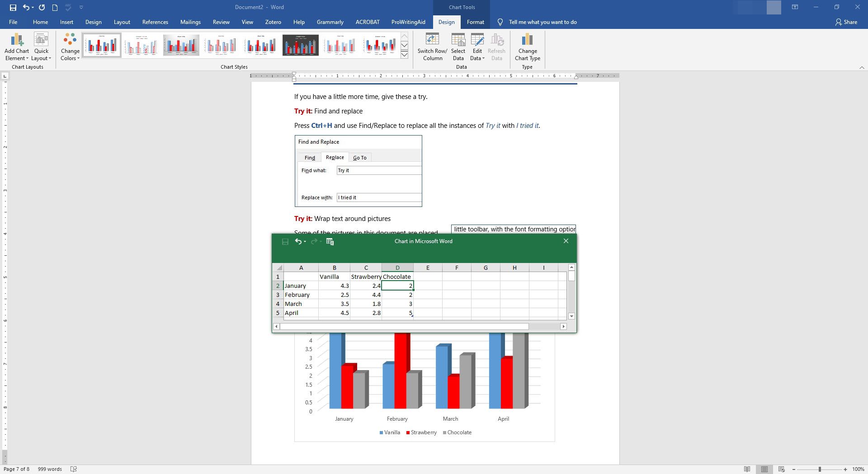Click the zoom slider handle
The height and width of the screenshot is (474, 868).
tap(820, 469)
